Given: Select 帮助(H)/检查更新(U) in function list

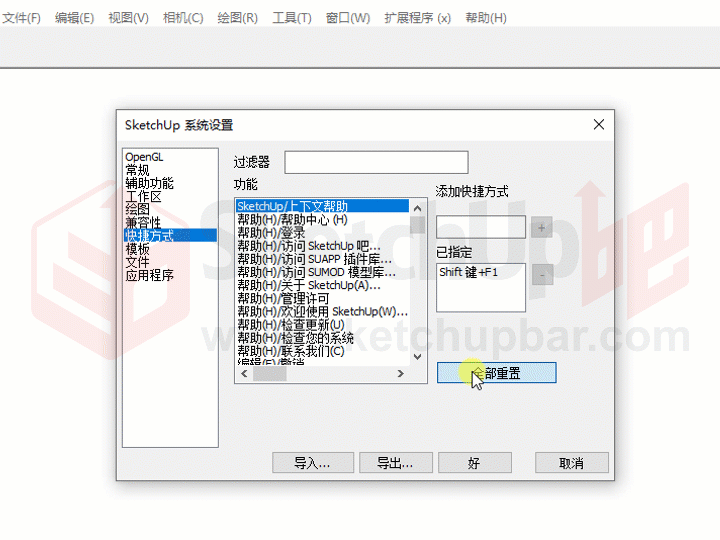Looking at the screenshot, I should click(290, 325).
